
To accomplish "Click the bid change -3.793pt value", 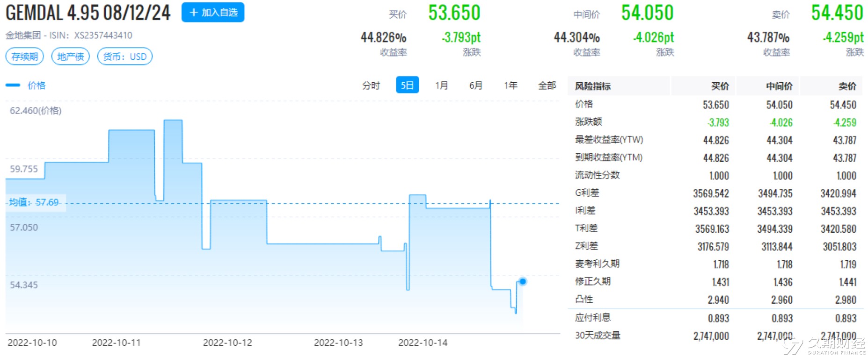I will (461, 37).
